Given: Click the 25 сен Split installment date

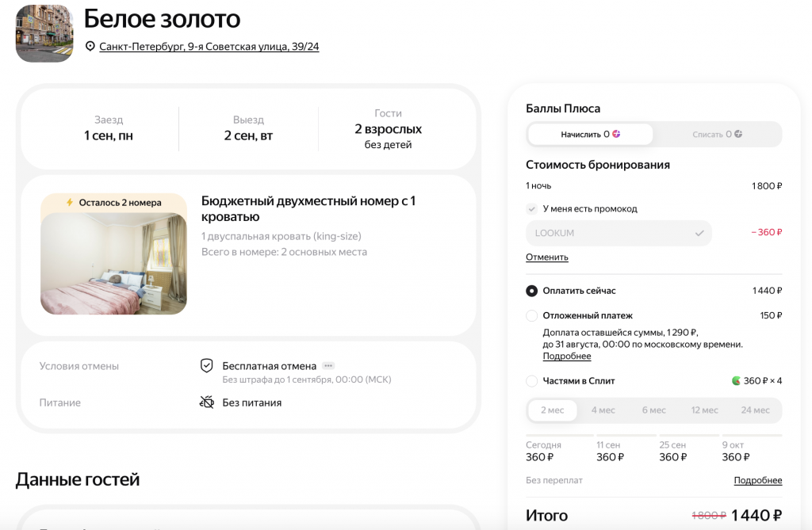Looking at the screenshot, I should click(673, 452).
